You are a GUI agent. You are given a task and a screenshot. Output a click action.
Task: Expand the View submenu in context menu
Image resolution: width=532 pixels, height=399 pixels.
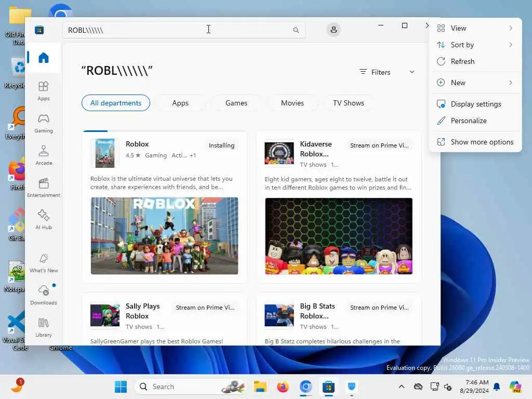coord(475,28)
